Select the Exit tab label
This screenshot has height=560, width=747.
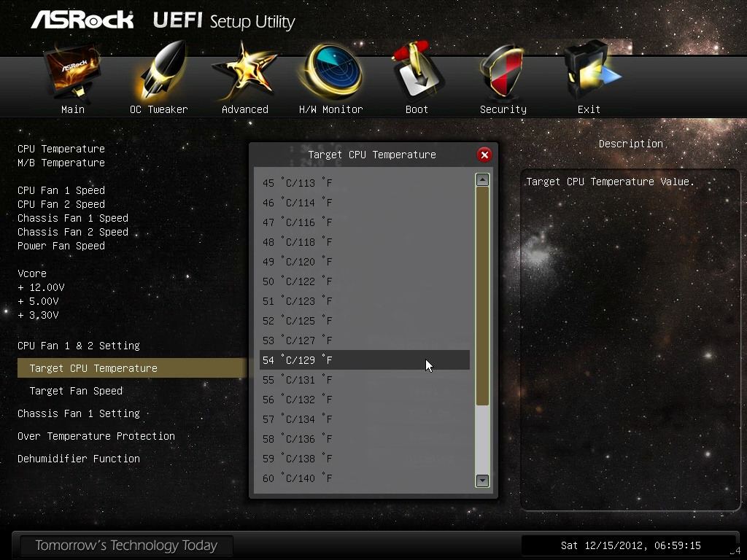tap(589, 109)
